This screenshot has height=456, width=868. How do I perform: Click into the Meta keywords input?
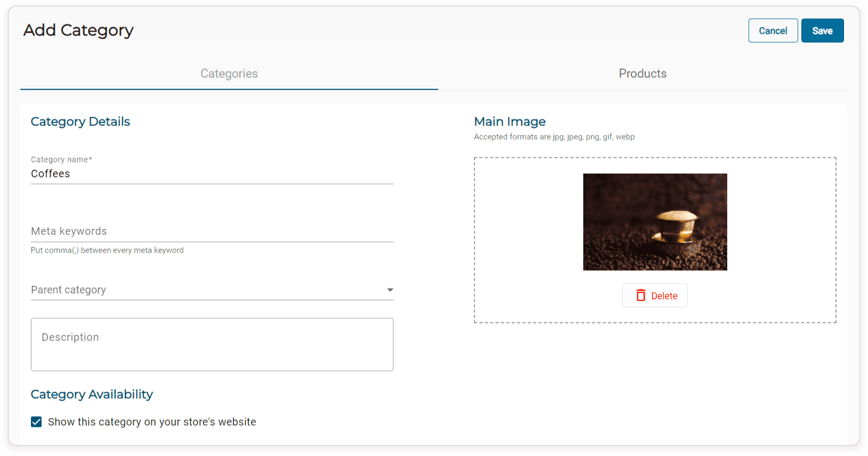click(212, 231)
